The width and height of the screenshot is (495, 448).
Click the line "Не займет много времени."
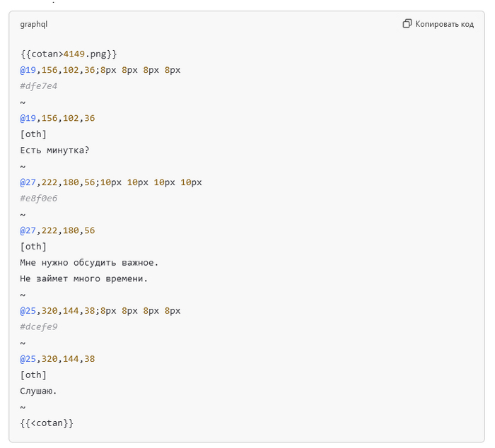tap(83, 278)
